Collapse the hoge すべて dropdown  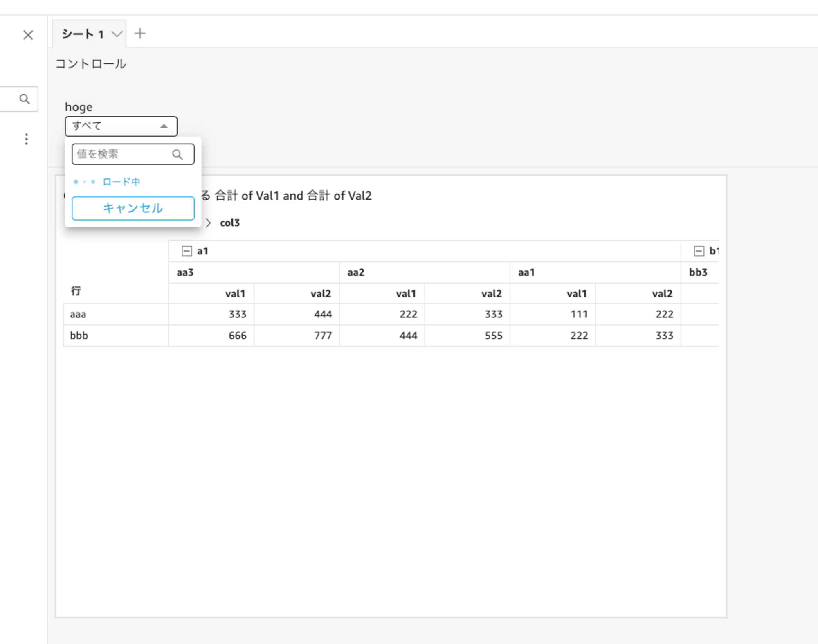click(x=121, y=126)
